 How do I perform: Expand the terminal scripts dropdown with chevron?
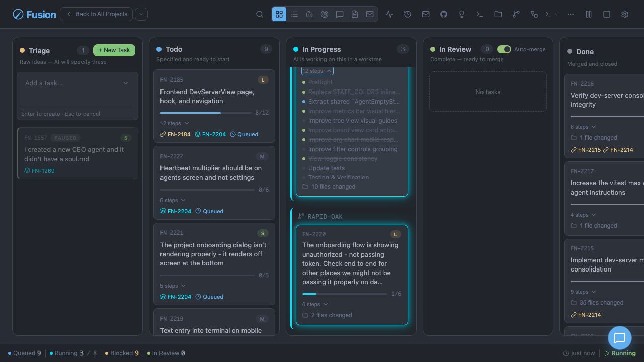click(552, 14)
